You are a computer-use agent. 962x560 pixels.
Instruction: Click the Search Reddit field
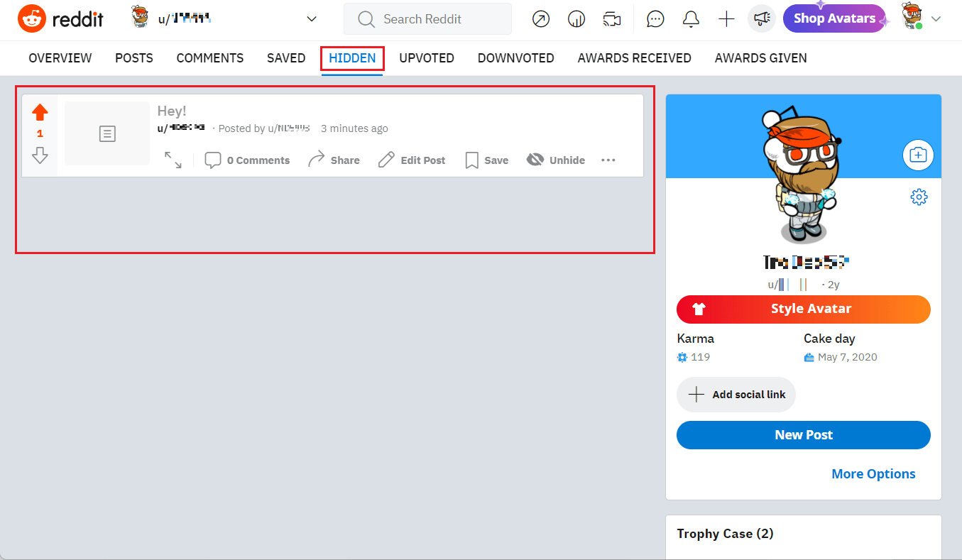coord(427,18)
